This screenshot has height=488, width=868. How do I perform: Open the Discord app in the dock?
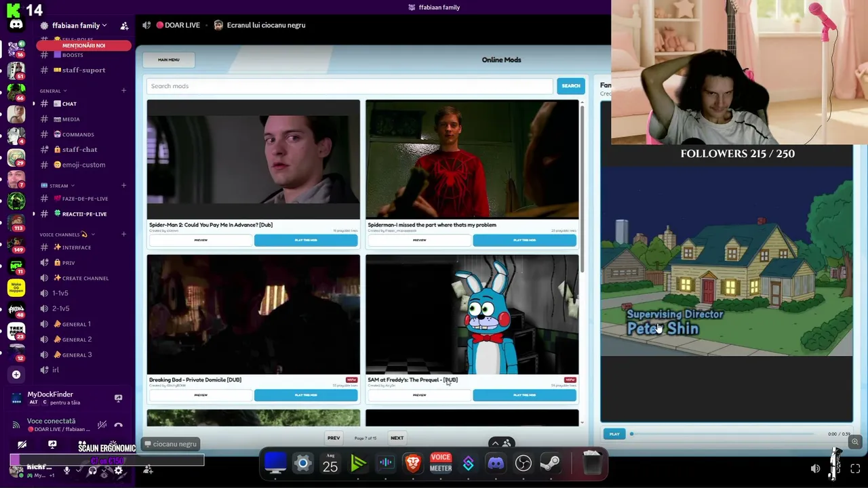coord(496,464)
